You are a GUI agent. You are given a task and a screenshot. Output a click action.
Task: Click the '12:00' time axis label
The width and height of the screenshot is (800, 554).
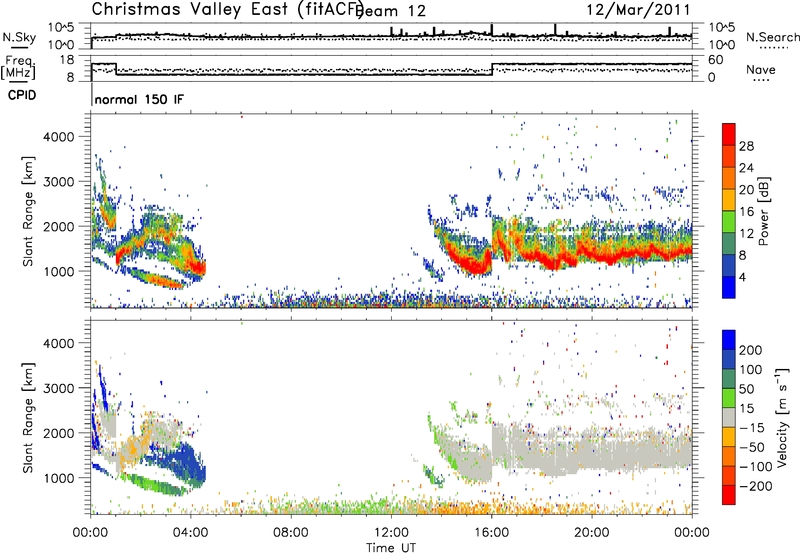click(391, 533)
